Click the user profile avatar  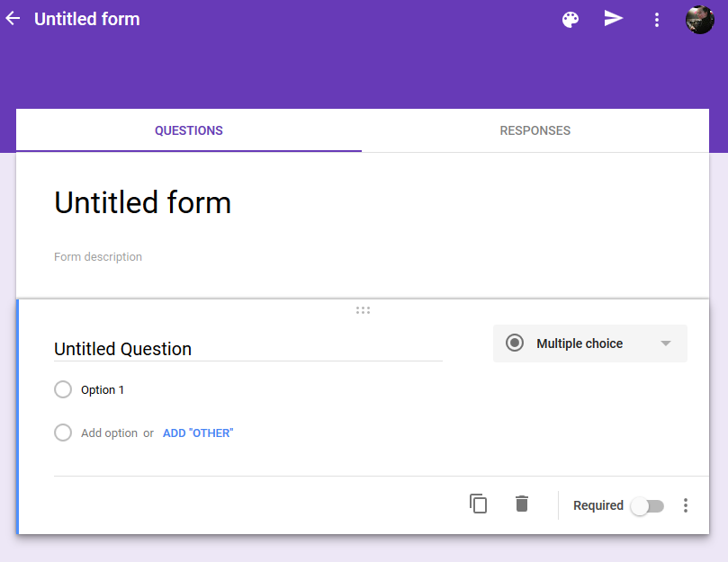pos(699,19)
